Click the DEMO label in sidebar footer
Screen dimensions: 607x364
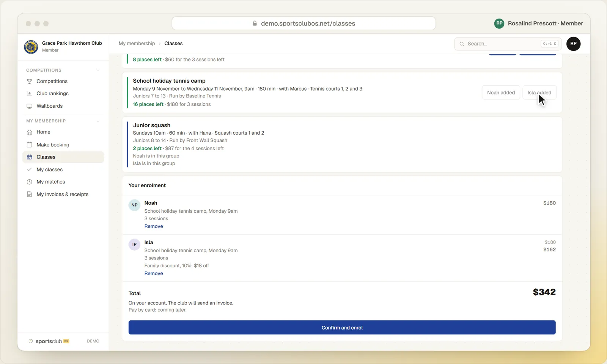pos(93,341)
